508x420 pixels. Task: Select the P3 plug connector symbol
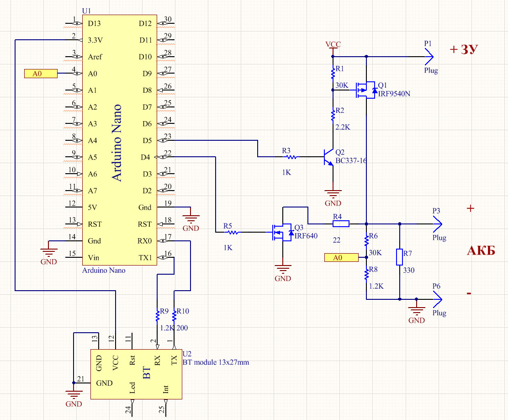coord(437,223)
